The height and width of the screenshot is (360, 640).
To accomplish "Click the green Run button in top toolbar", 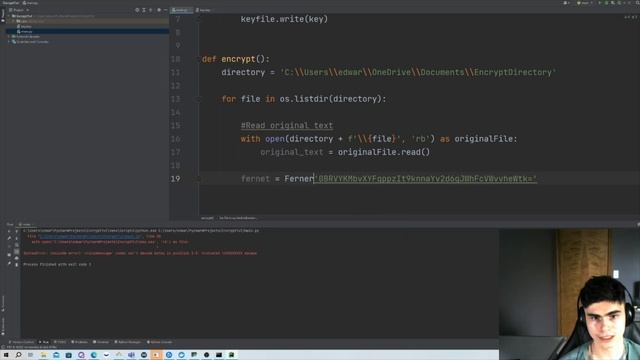I will [600, 3].
